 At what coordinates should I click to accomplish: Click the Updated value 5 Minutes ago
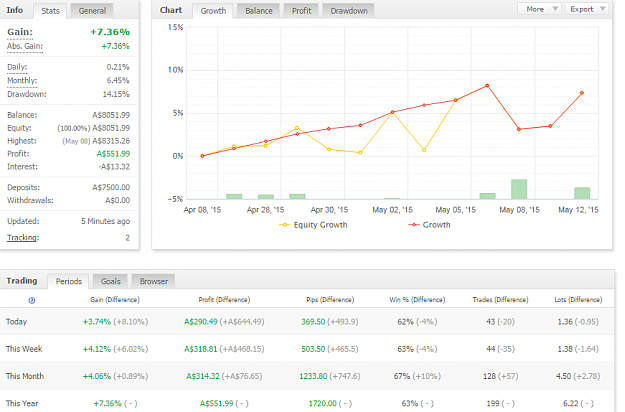pos(106,221)
